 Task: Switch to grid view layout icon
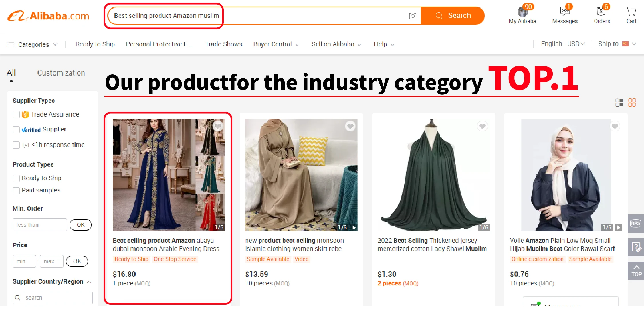tap(632, 103)
